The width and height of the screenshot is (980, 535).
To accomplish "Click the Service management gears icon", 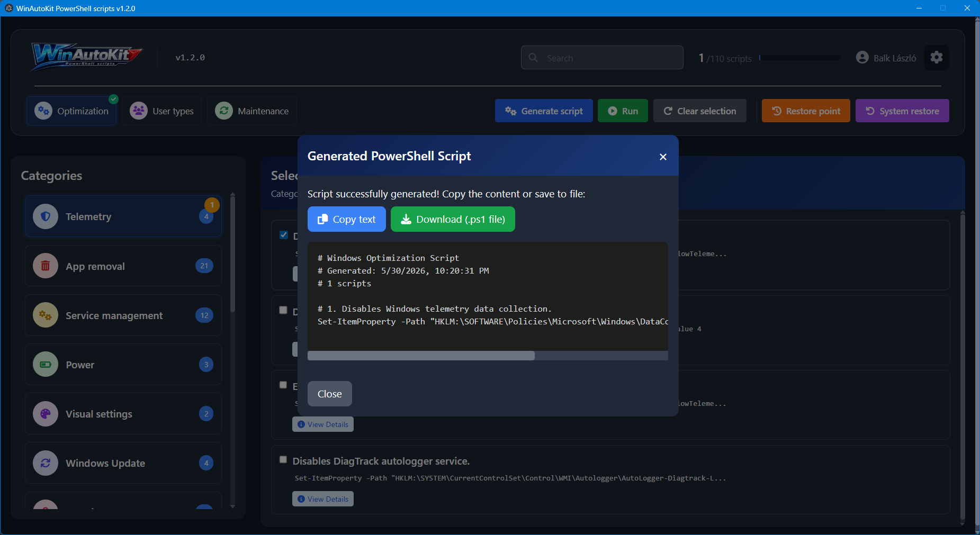I will [x=46, y=315].
